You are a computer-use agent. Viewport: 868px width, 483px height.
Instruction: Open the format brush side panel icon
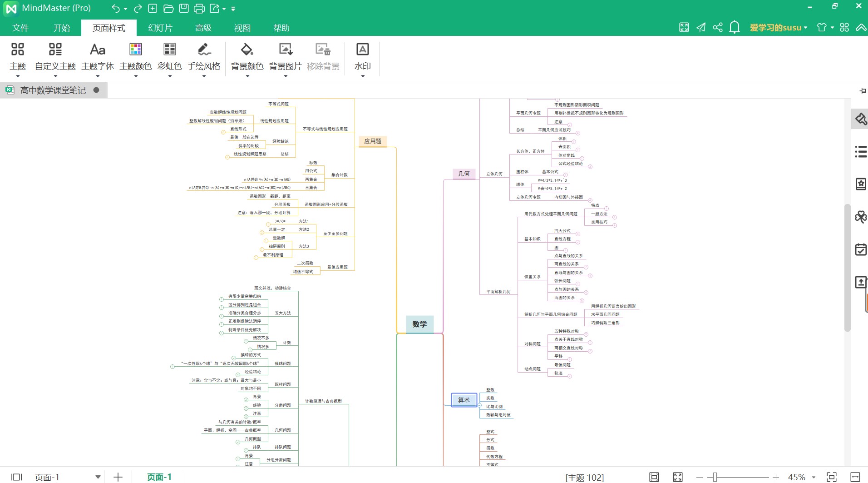click(x=861, y=119)
